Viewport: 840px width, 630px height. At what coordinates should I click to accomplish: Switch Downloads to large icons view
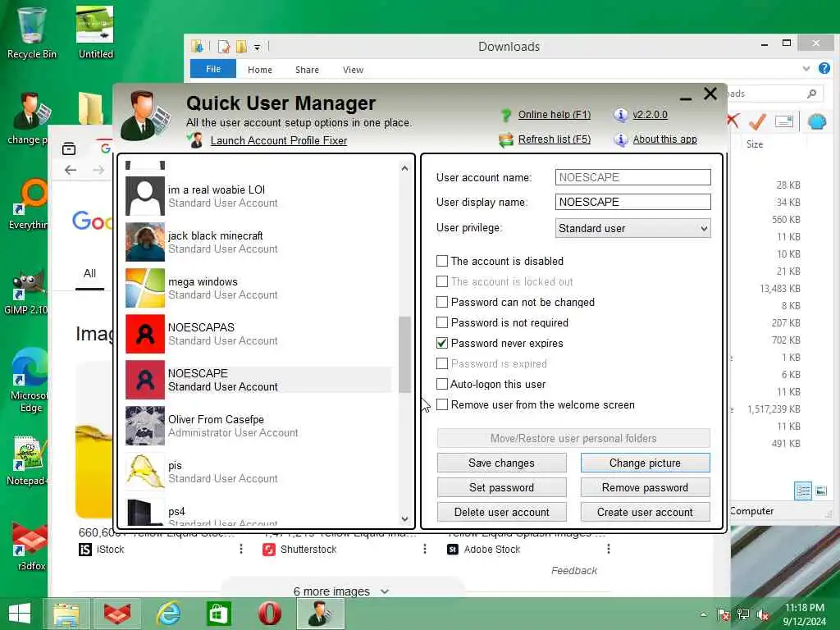click(821, 491)
